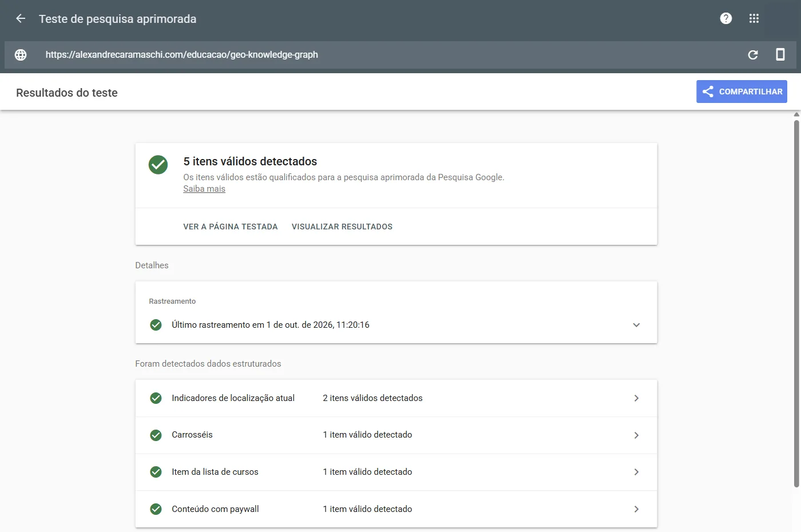The image size is (801, 532).
Task: Select the "5 itens válidos detectados" heading
Action: 250,161
